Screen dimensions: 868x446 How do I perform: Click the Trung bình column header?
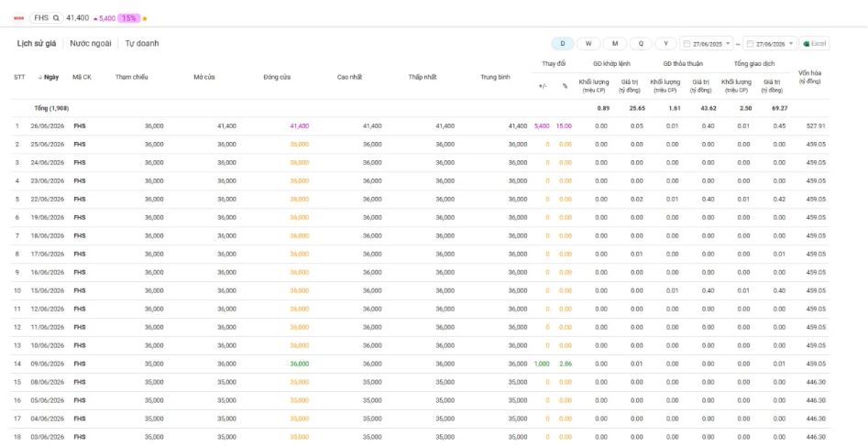[x=496, y=77]
